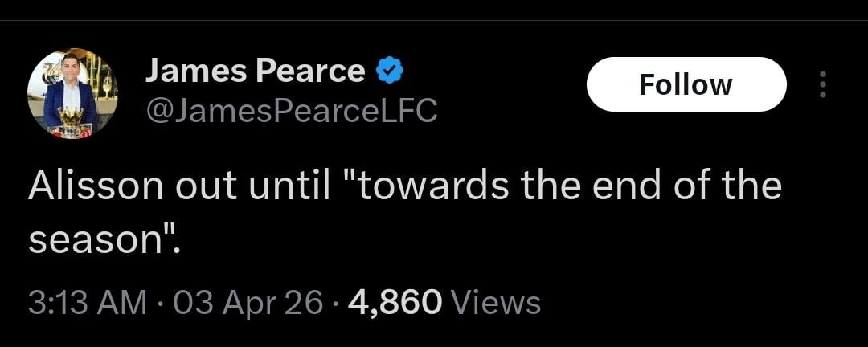Click the verified blue checkmark badge

pyautogui.click(x=390, y=73)
